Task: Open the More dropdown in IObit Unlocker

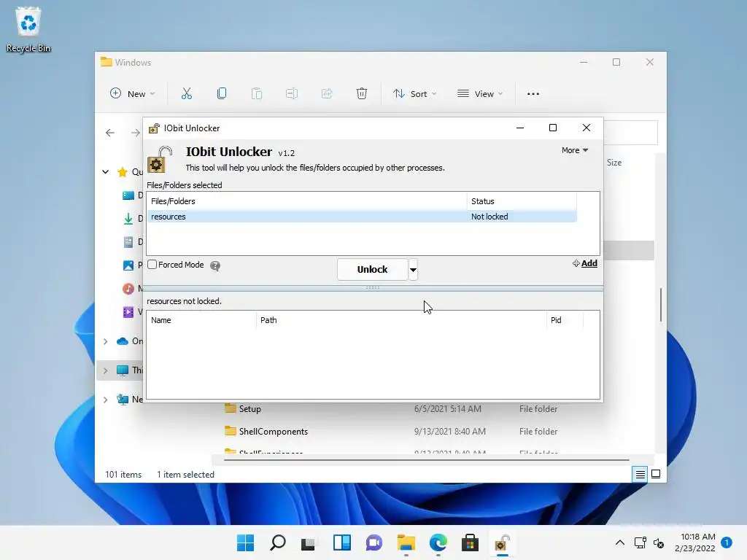Action: pyautogui.click(x=575, y=150)
